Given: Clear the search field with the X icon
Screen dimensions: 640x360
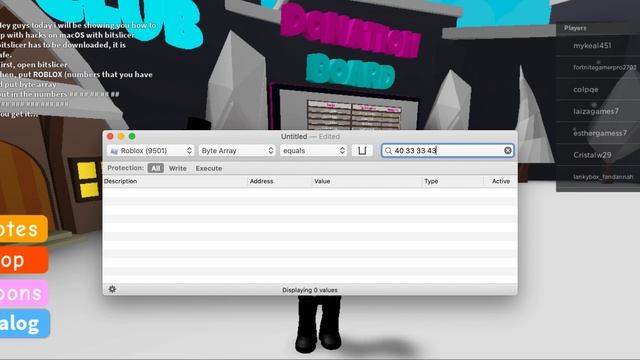Looking at the screenshot, I should coord(508,151).
